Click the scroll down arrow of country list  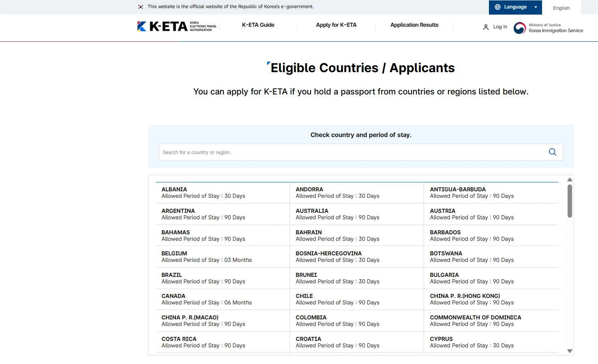570,351
